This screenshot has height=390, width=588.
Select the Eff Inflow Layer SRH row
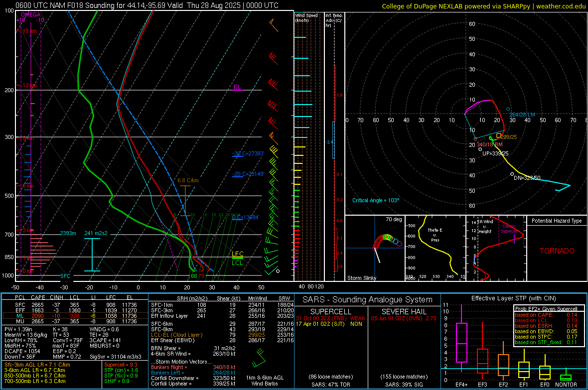[x=222, y=316]
